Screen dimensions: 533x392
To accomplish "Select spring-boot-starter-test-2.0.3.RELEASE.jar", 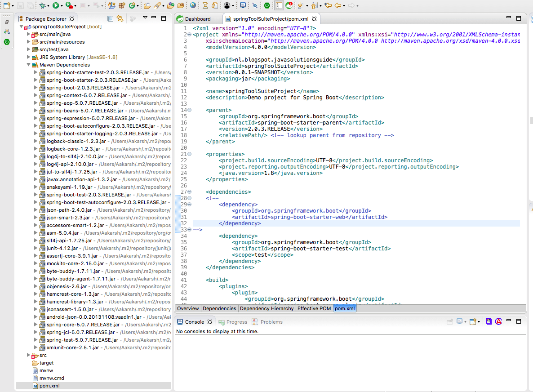I will click(98, 72).
